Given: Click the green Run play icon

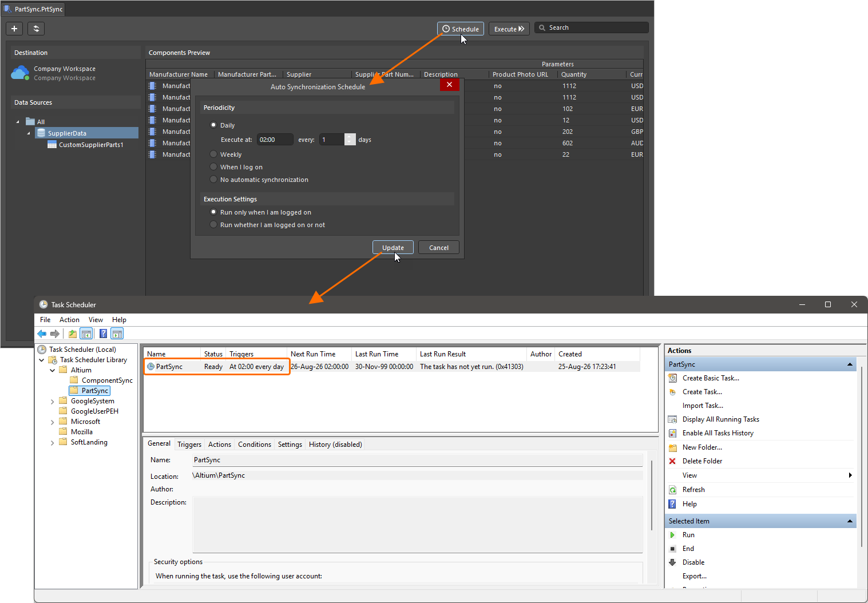Looking at the screenshot, I should 673,535.
